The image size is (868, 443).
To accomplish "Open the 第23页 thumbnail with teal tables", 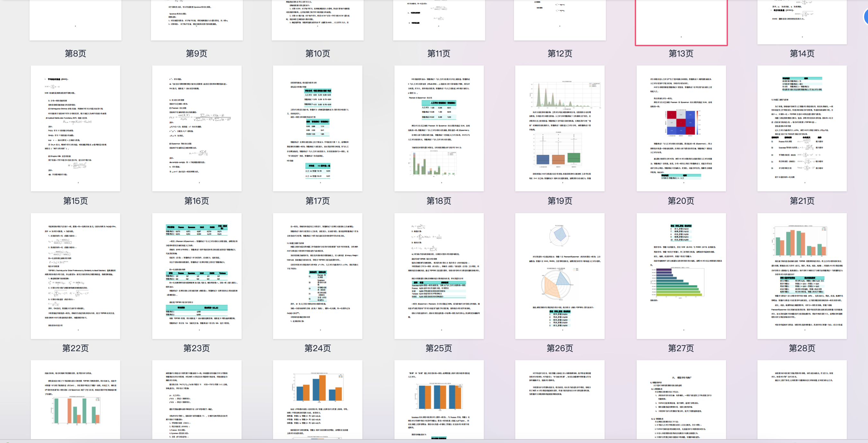I will coord(197,276).
